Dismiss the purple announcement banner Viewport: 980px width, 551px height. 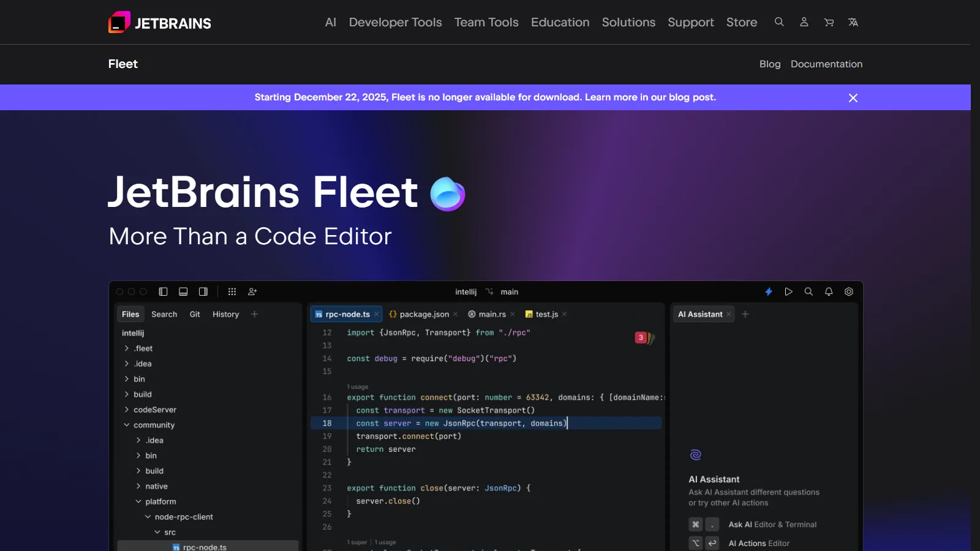[853, 97]
